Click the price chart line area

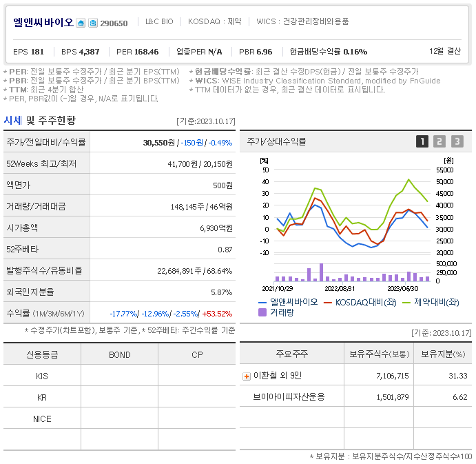352,213
